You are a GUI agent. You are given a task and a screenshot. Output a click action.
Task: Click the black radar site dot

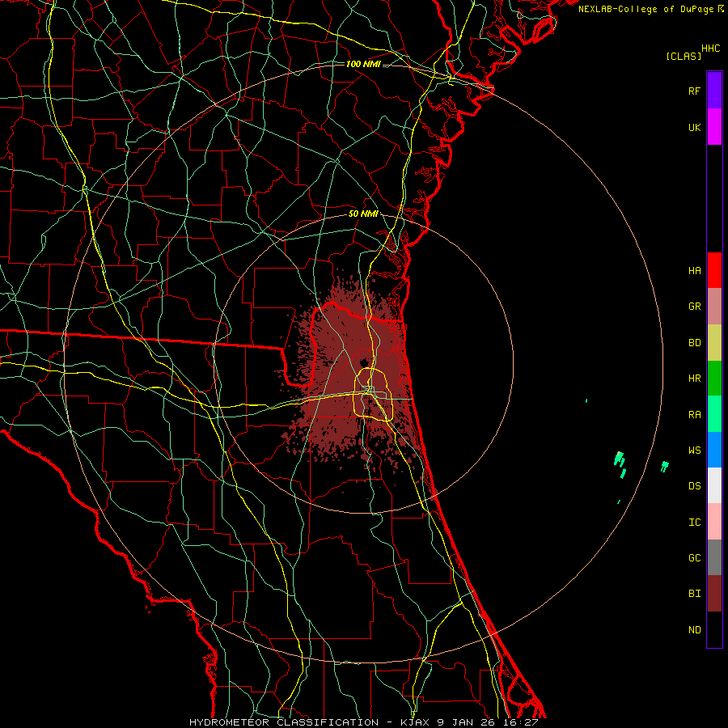click(x=364, y=362)
